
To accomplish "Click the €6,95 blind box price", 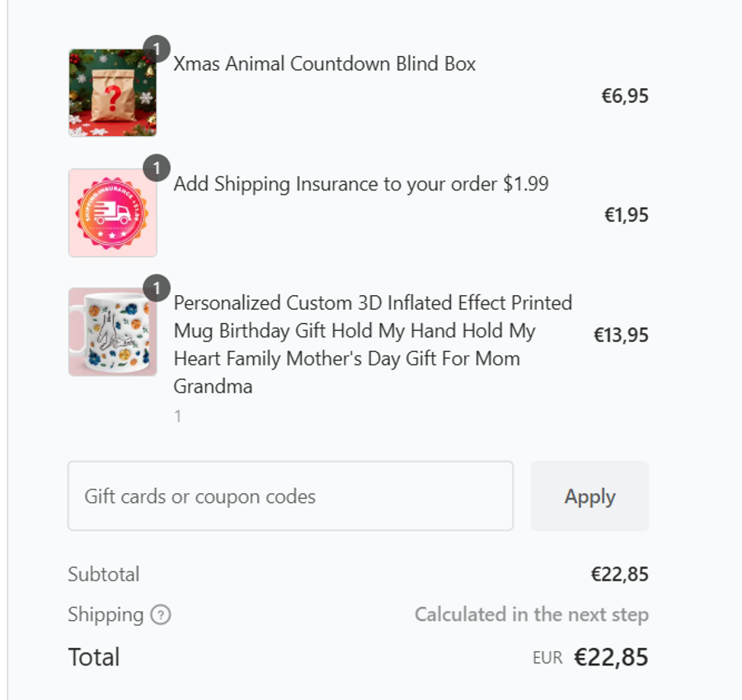I will pyautogui.click(x=624, y=96).
